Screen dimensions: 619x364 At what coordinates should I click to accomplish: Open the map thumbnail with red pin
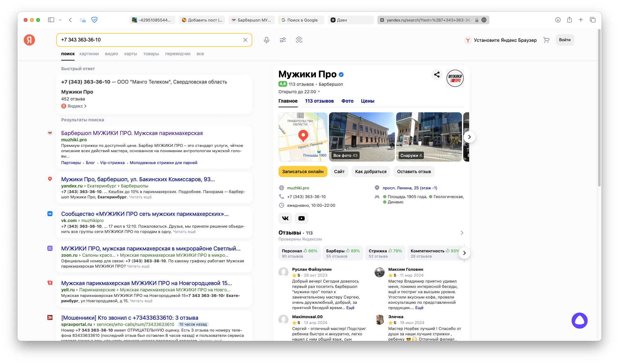303,137
